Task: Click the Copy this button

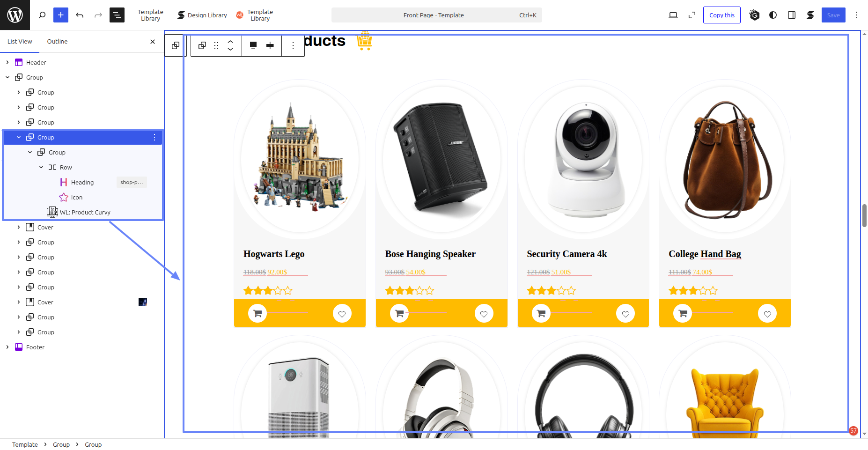Action: point(721,15)
